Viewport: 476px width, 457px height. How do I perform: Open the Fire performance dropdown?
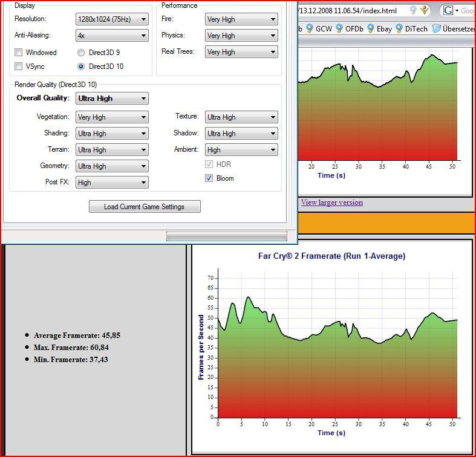pos(241,19)
